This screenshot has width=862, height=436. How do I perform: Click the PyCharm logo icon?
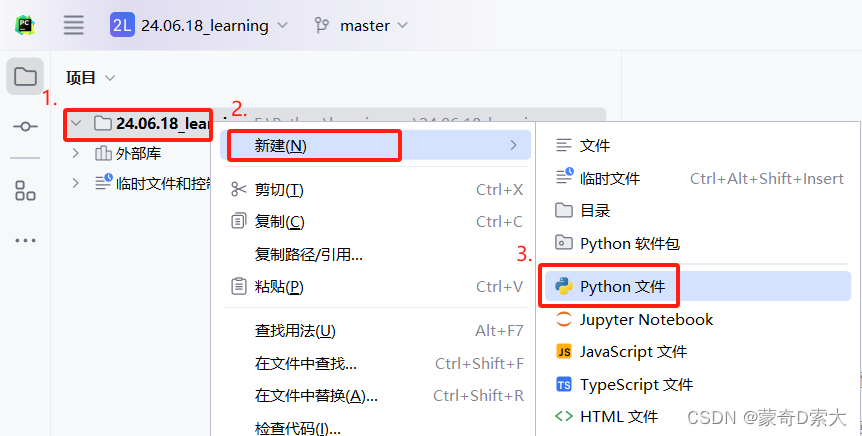[25, 25]
